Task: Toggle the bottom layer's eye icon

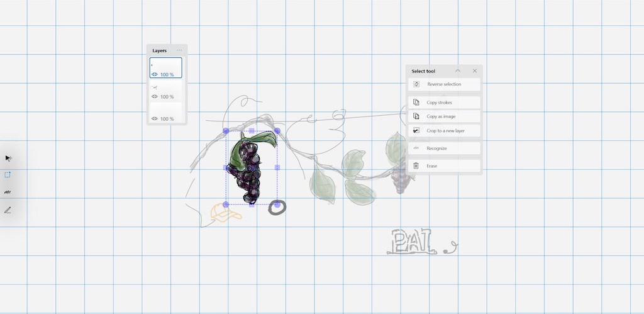Action: point(155,119)
